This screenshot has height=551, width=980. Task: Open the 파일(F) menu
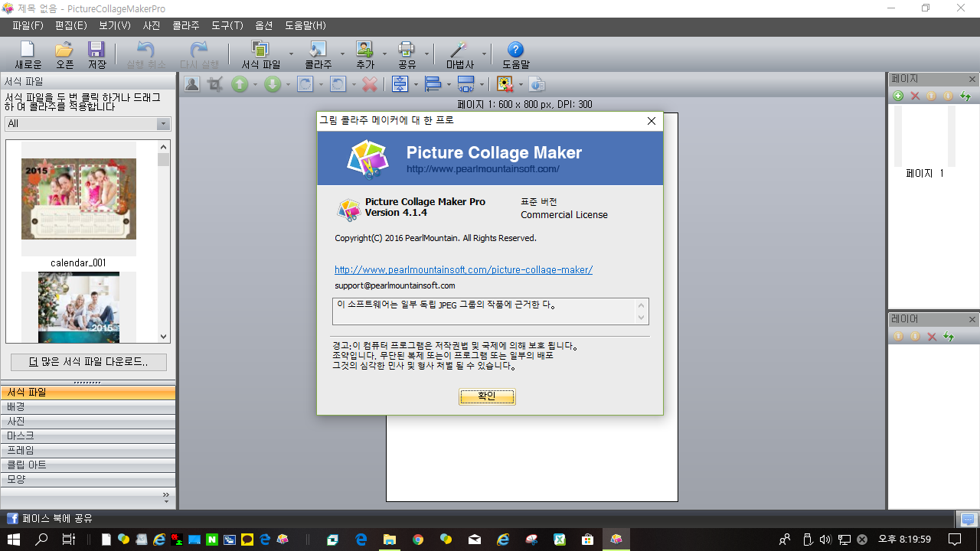28,26
